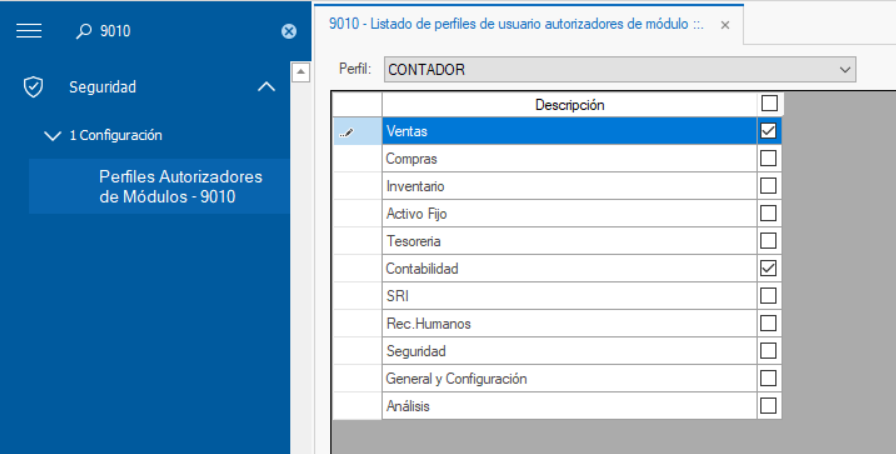Viewport: 896px width, 454px height.
Task: Click the pencil edit icon on Ventas row
Action: (x=347, y=131)
